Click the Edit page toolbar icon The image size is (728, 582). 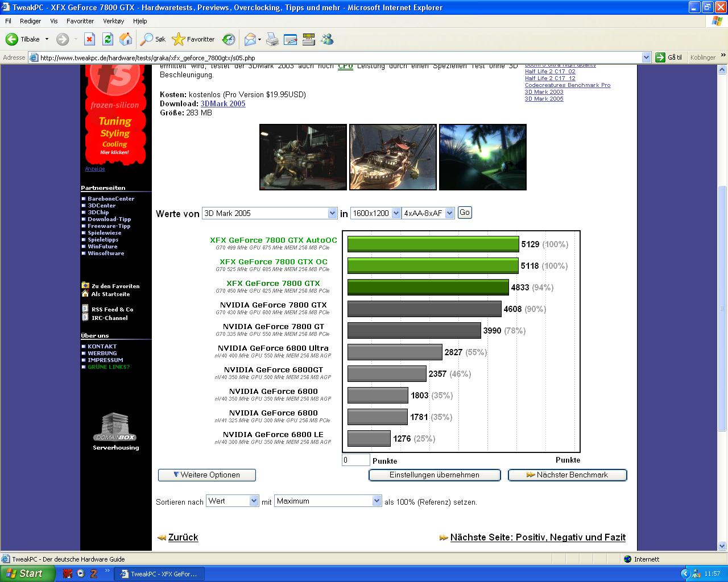[291, 39]
